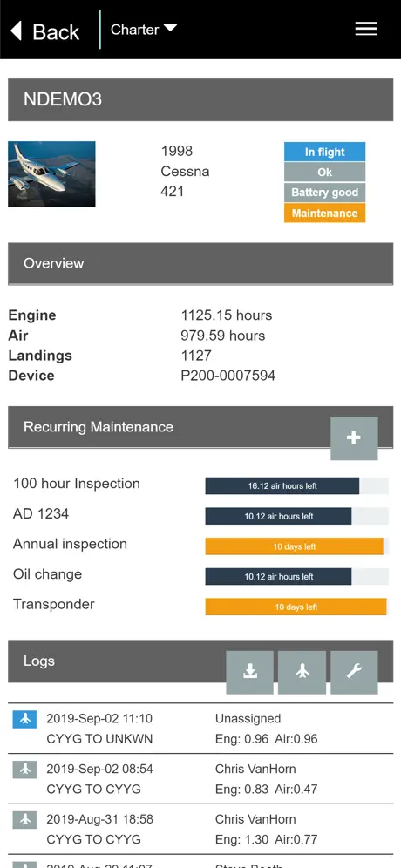Open the hamburger menu
This screenshot has width=401, height=868.
(366, 29)
